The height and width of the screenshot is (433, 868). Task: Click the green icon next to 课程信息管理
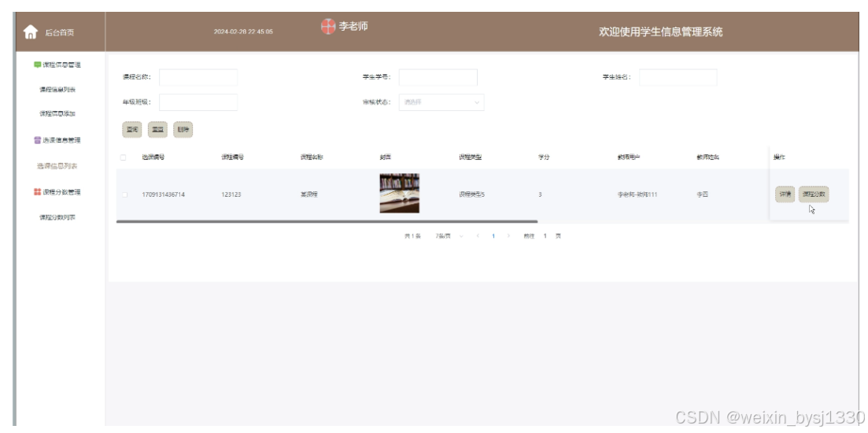click(38, 65)
